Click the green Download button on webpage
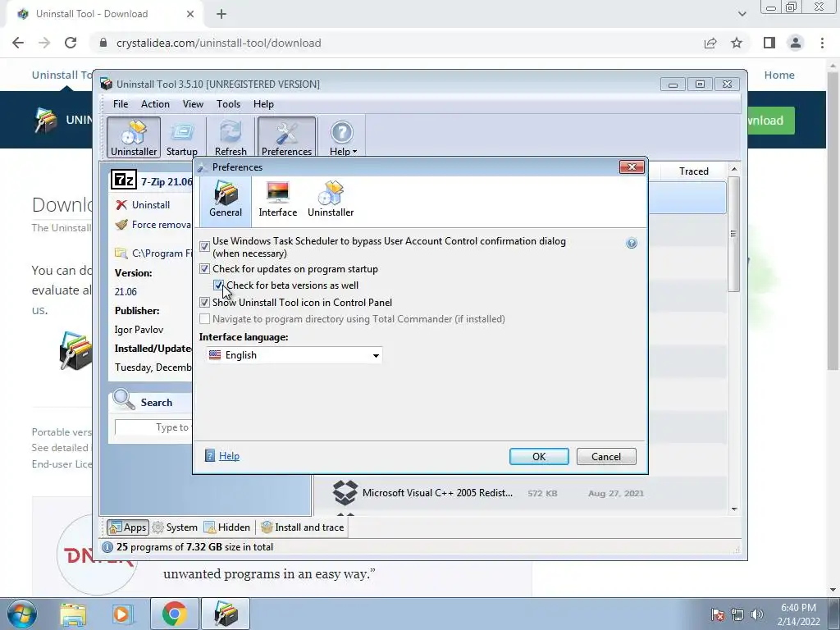This screenshot has width=840, height=630. coord(770,121)
